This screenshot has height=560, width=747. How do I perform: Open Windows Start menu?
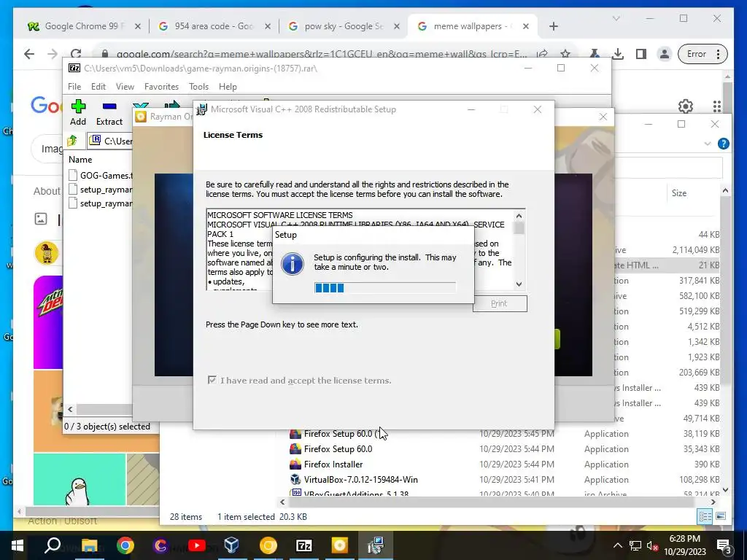tap(18, 545)
